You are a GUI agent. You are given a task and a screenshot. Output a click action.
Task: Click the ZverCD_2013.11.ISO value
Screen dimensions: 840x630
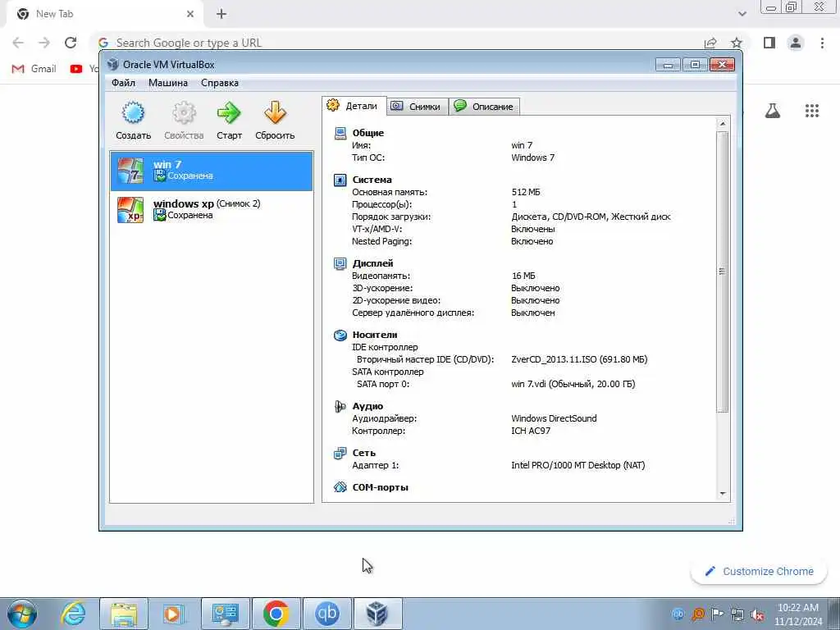pyautogui.click(x=579, y=359)
